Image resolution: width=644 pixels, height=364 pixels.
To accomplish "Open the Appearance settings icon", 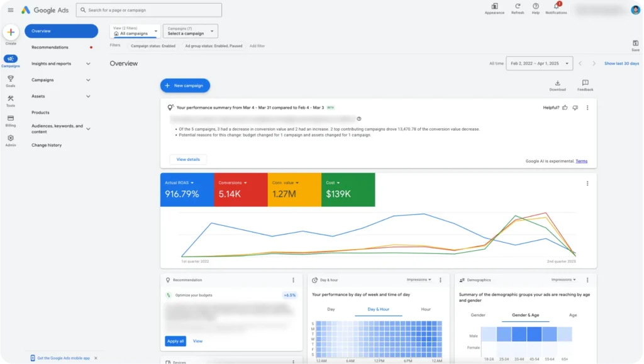I will click(494, 6).
